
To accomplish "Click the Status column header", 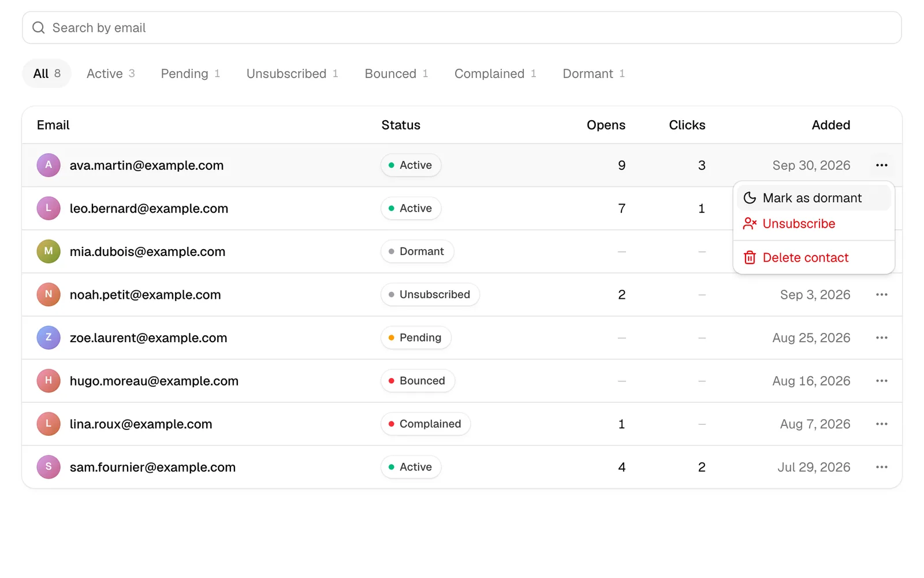I will 401,125.
